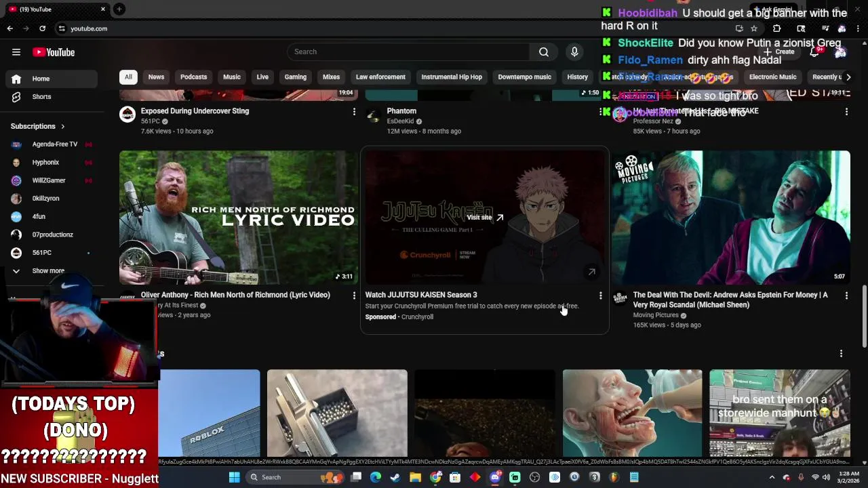
Task: Click the Moving Pictures channel avatar
Action: (x=620, y=299)
